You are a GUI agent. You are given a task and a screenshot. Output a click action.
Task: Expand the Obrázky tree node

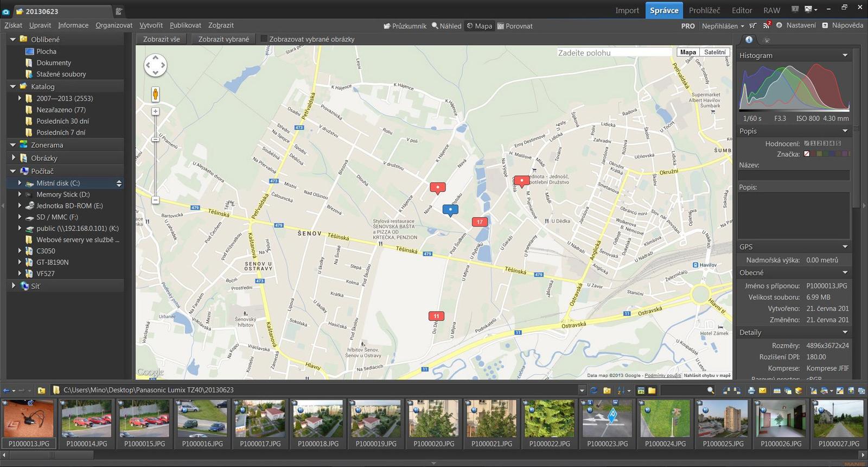(x=14, y=157)
